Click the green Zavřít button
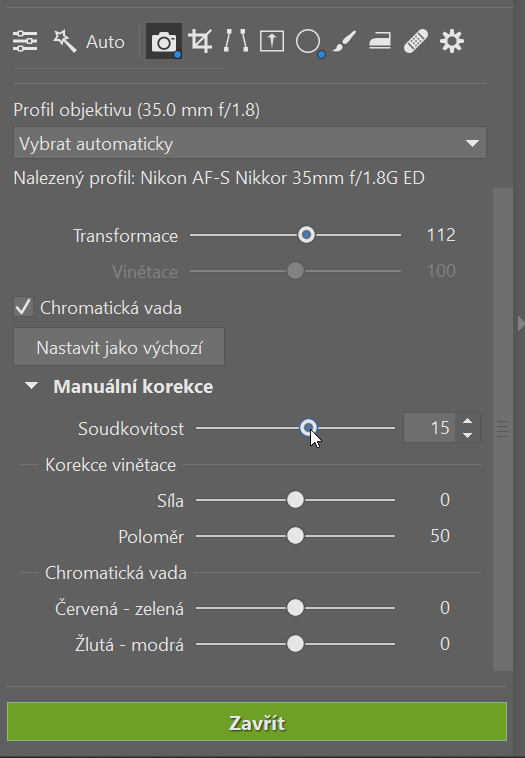Screen dimensions: 525x758 click(257, 722)
